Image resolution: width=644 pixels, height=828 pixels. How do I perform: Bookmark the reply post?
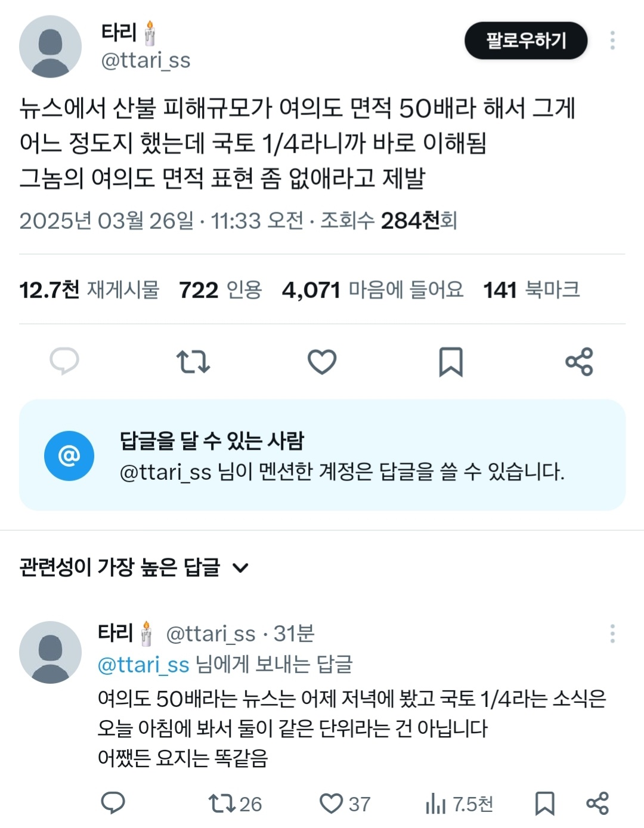click(x=545, y=804)
